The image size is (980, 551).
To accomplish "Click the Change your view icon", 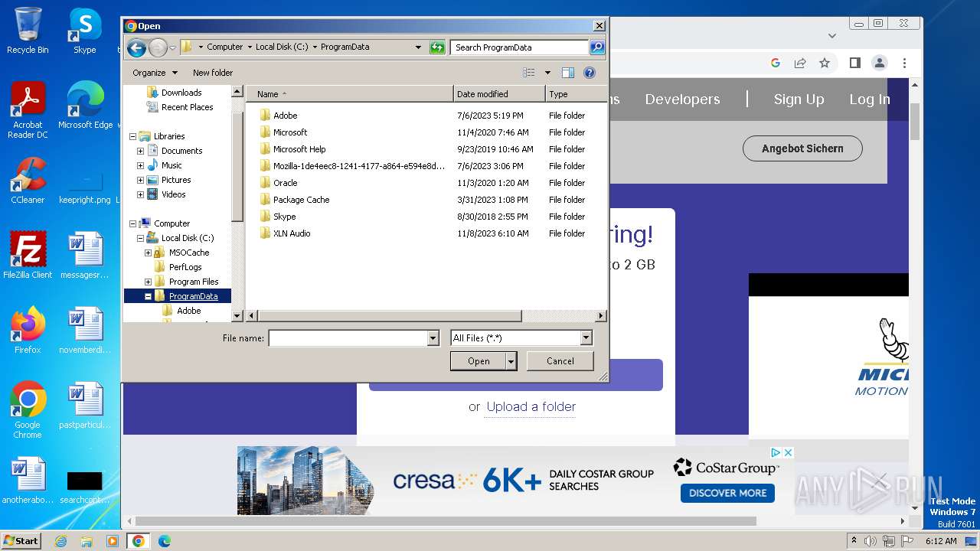I will point(528,73).
